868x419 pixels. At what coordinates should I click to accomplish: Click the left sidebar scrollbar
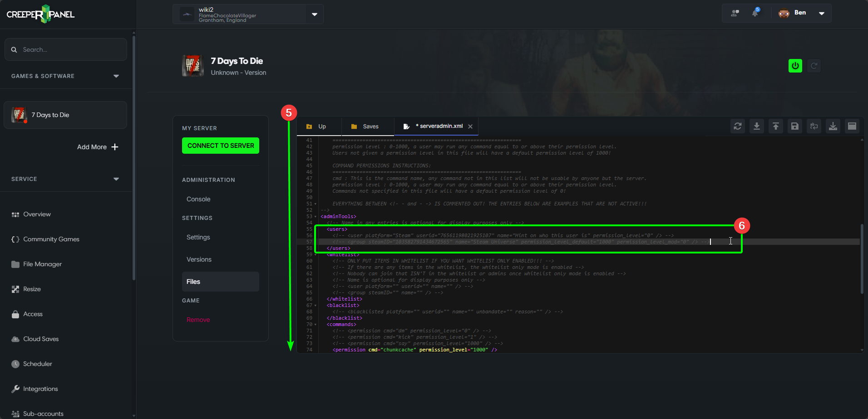133,158
